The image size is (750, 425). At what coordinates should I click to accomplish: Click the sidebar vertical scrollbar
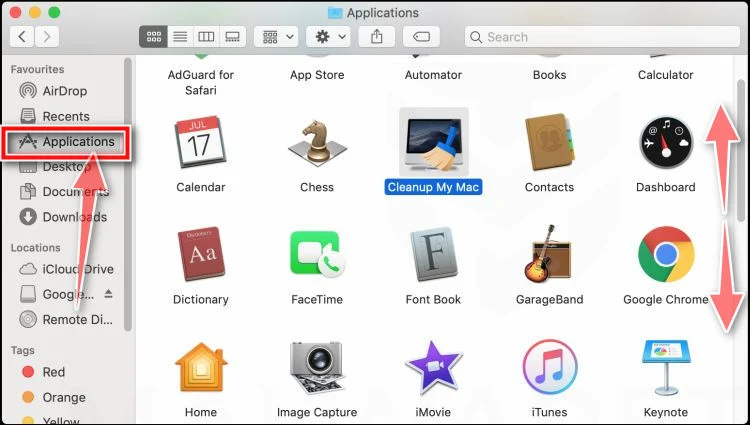[128, 194]
